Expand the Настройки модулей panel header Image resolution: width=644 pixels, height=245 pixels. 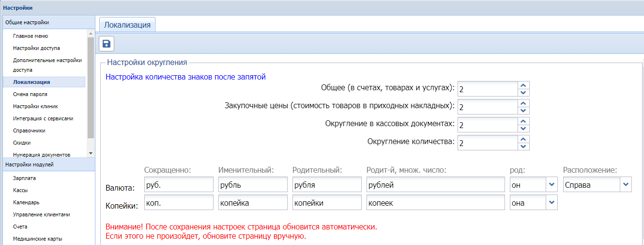pos(47,164)
